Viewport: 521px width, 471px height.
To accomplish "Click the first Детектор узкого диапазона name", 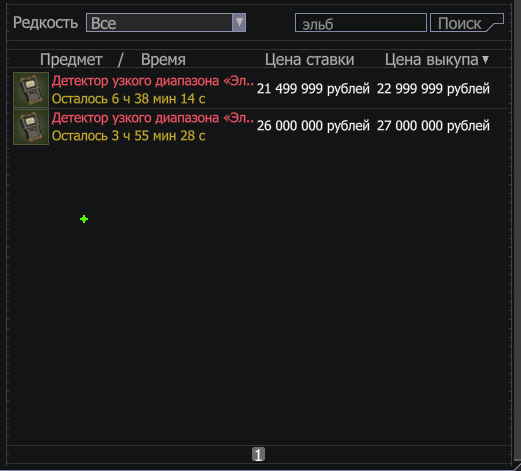I will click(x=153, y=81).
